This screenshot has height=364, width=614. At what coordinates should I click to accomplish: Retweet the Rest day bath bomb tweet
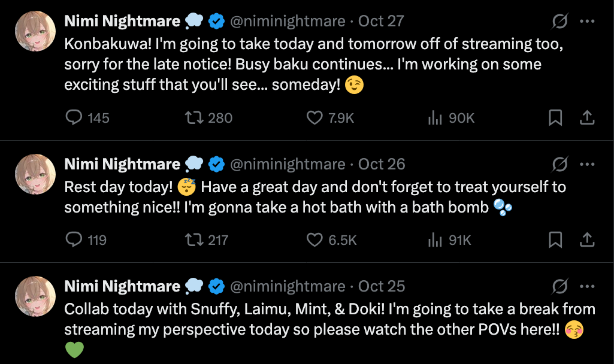click(x=193, y=240)
